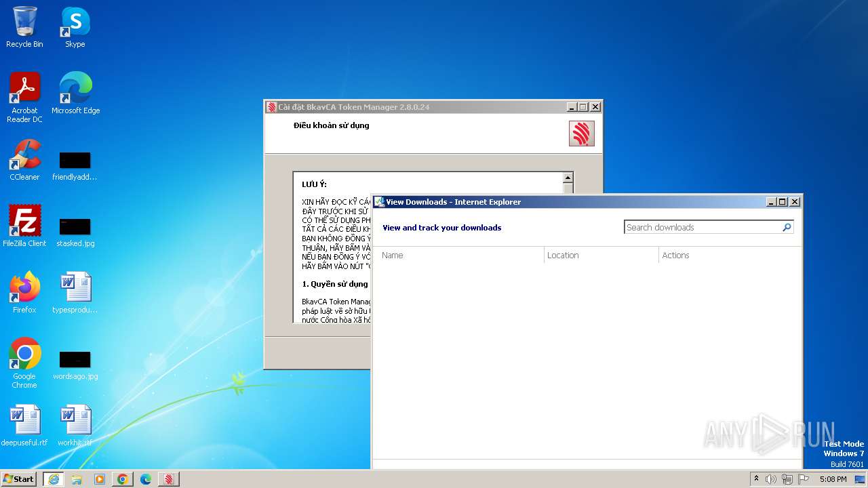
Task: Select the typesprodu document on desktop
Action: tap(75, 293)
